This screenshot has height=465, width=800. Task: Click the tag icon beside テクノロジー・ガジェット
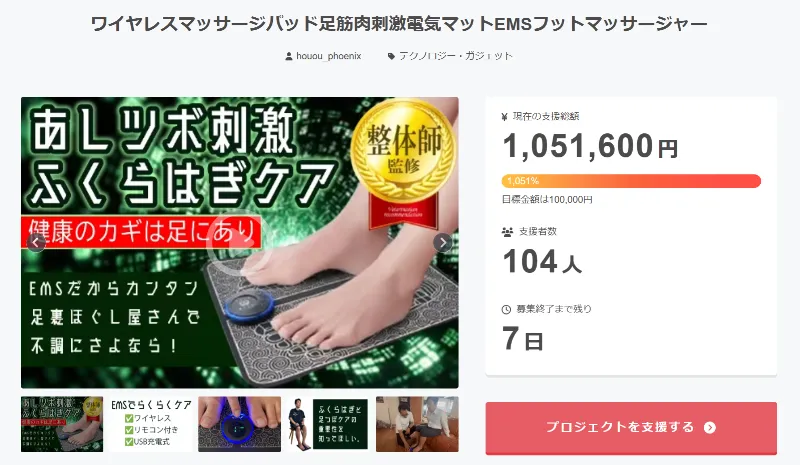pyautogui.click(x=391, y=56)
